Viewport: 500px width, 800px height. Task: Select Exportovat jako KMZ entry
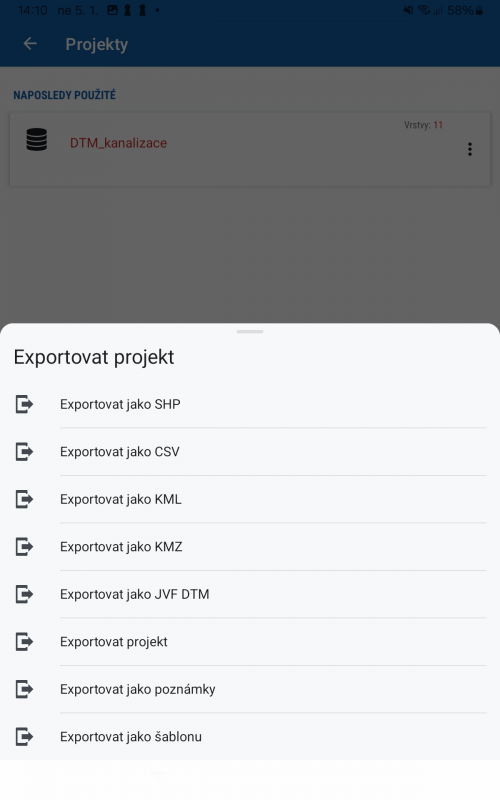pos(250,546)
